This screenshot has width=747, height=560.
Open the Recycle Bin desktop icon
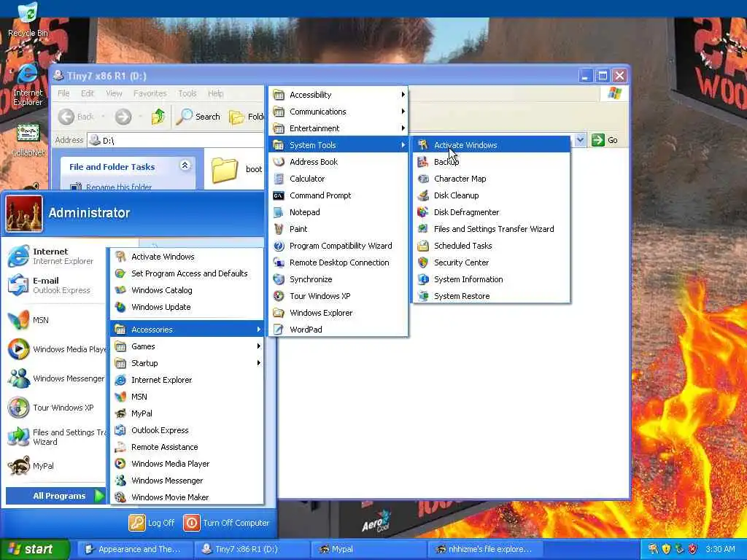pyautogui.click(x=28, y=20)
